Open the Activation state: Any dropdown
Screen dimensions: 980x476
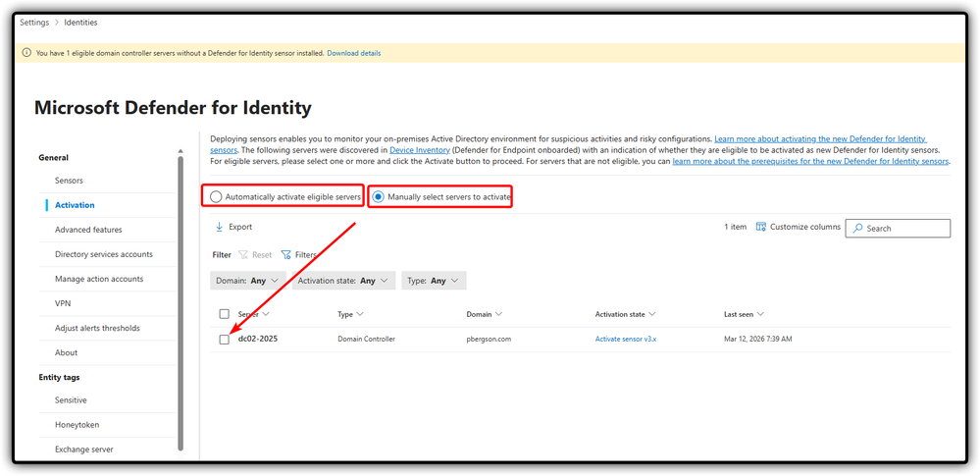click(343, 281)
